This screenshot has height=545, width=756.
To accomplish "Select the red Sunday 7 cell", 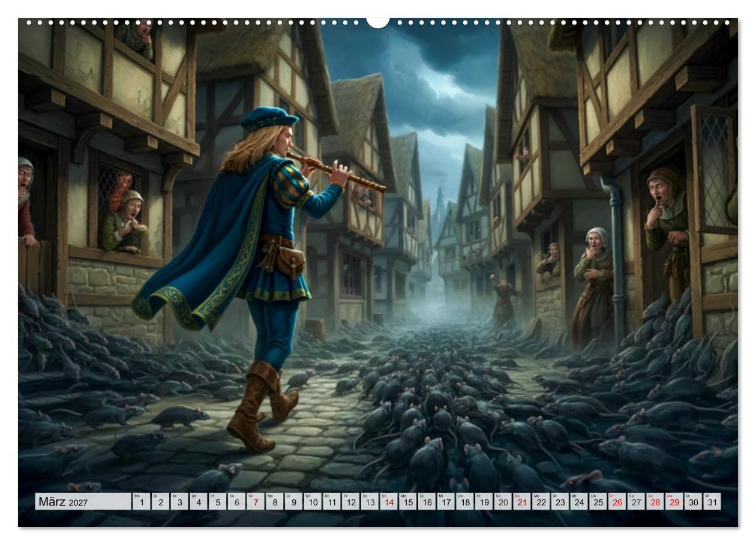I will [255, 502].
